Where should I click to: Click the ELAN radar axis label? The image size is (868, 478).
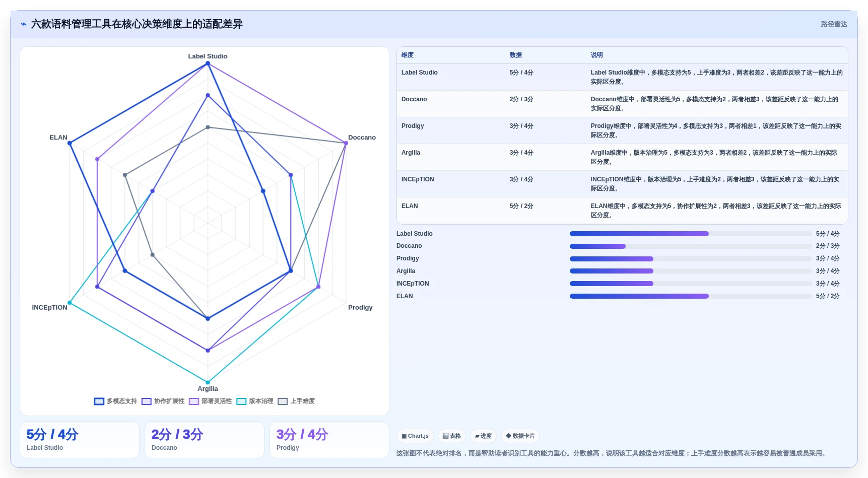point(58,138)
